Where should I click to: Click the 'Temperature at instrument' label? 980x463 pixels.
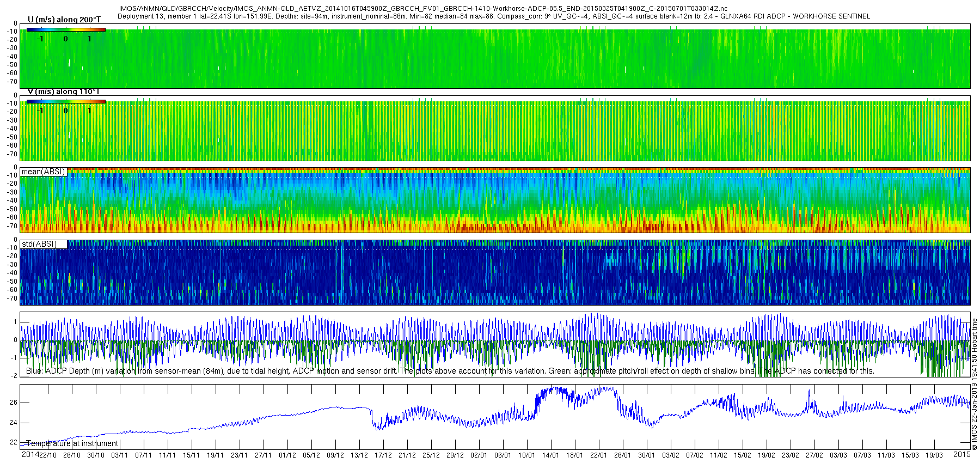click(x=72, y=443)
